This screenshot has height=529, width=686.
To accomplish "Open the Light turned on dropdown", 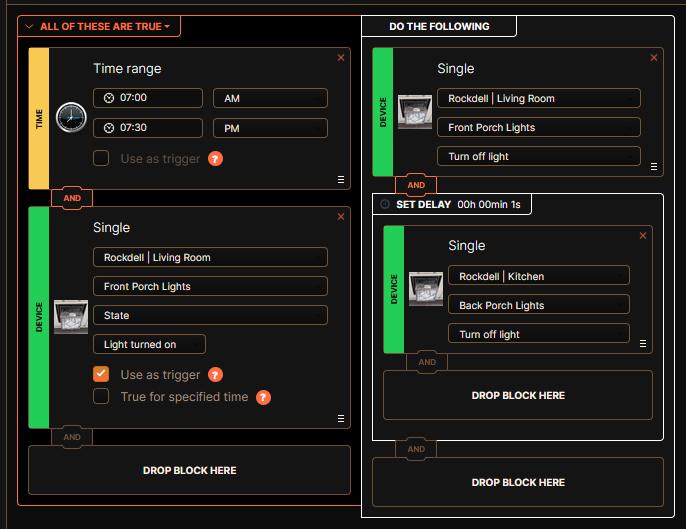I will coord(149,344).
